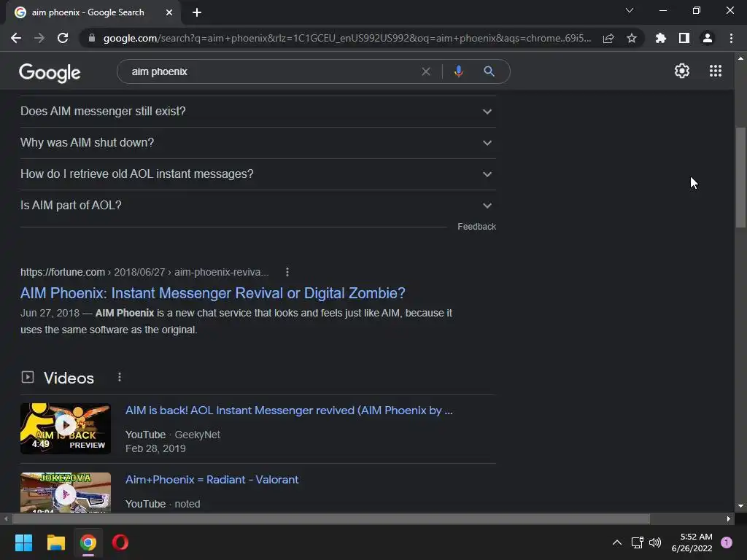Open Chrome's three-dot menu
747x560 pixels.
click(731, 38)
